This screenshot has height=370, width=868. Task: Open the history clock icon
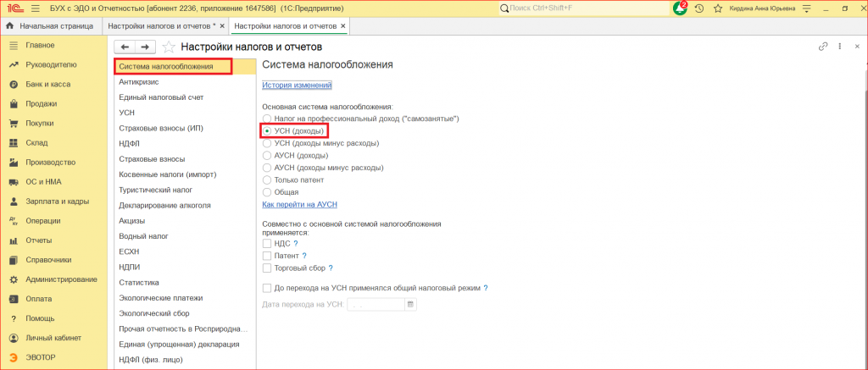[699, 8]
